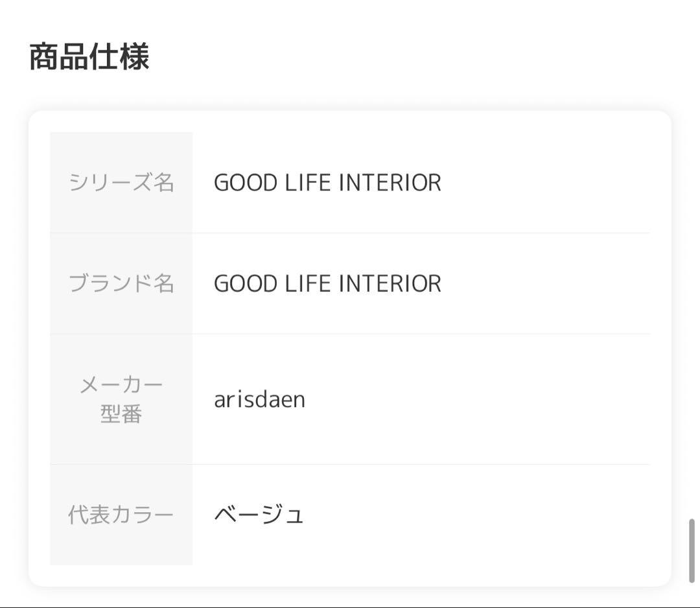
Task: Tap カラー in the 代表カラー label
Action: coord(145,515)
